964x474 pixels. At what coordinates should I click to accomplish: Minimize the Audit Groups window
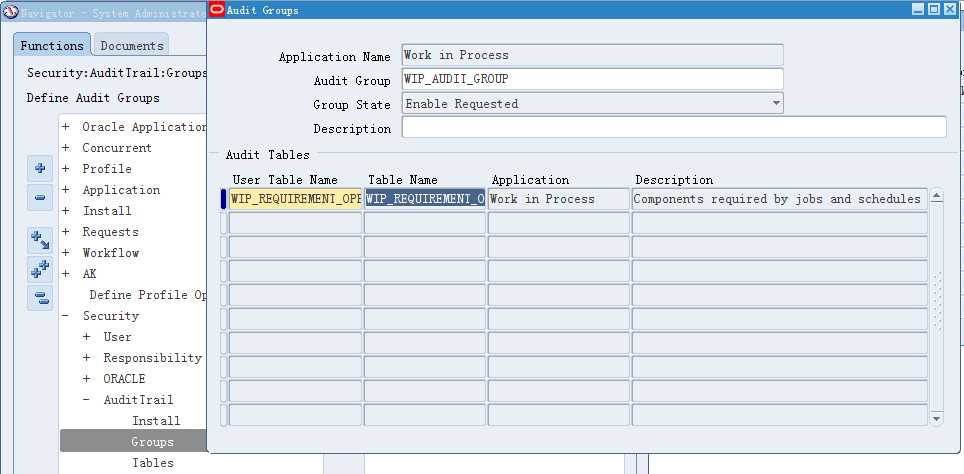coord(919,9)
